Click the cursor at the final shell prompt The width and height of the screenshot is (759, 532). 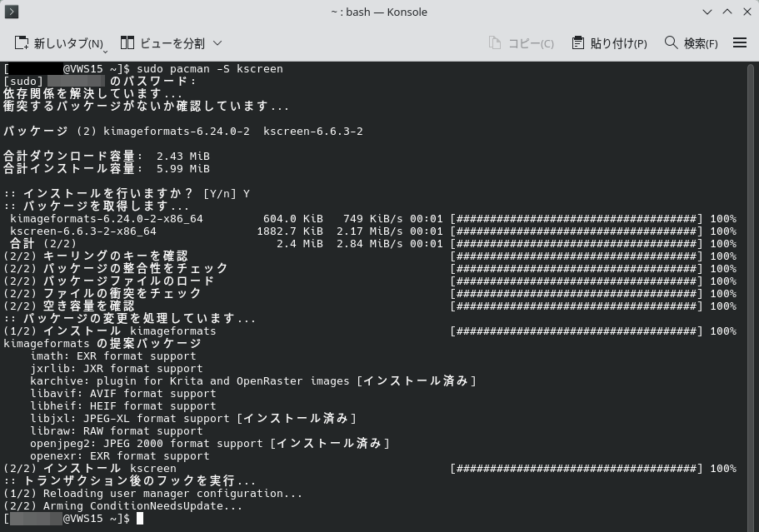[140, 519]
